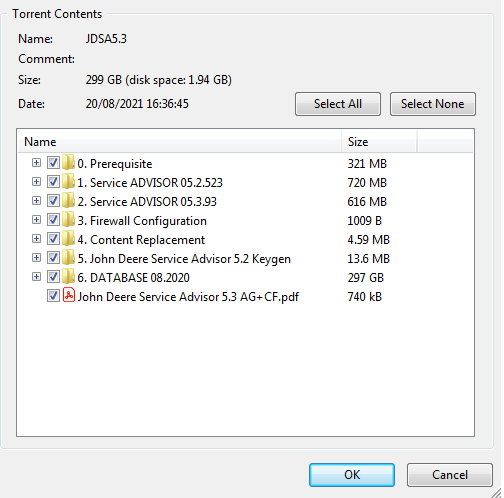Click the '720 MB' size value
Image resolution: width=504 pixels, height=498 pixels.
[x=367, y=183]
